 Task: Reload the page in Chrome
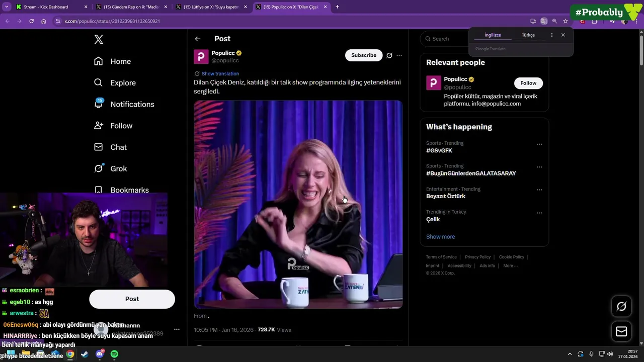click(31, 21)
